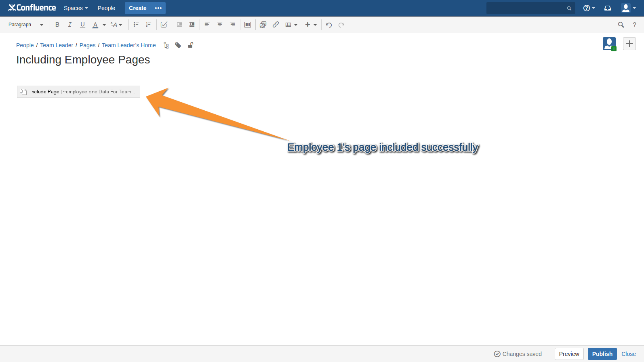The image size is (644, 362).
Task: Open page labels via tag icon
Action: [x=178, y=45]
